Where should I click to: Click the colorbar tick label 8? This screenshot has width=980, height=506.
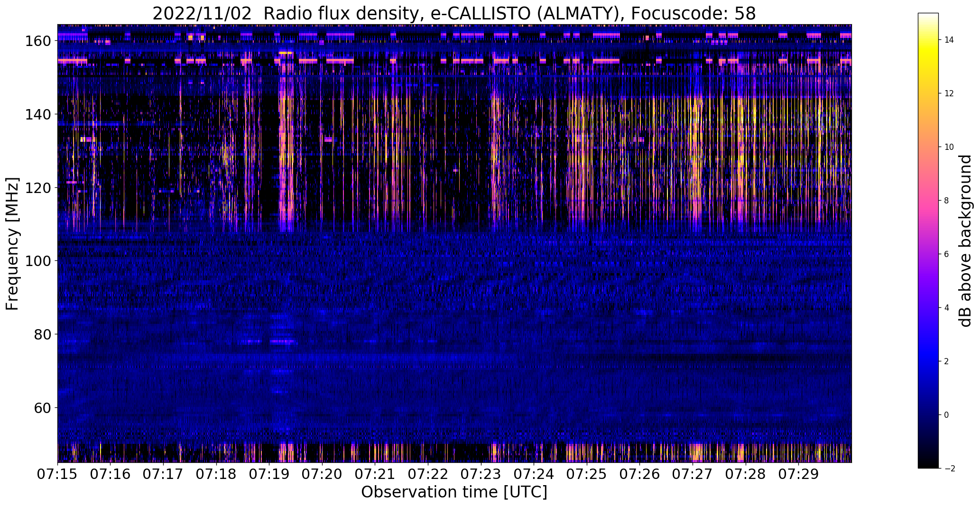tap(946, 201)
